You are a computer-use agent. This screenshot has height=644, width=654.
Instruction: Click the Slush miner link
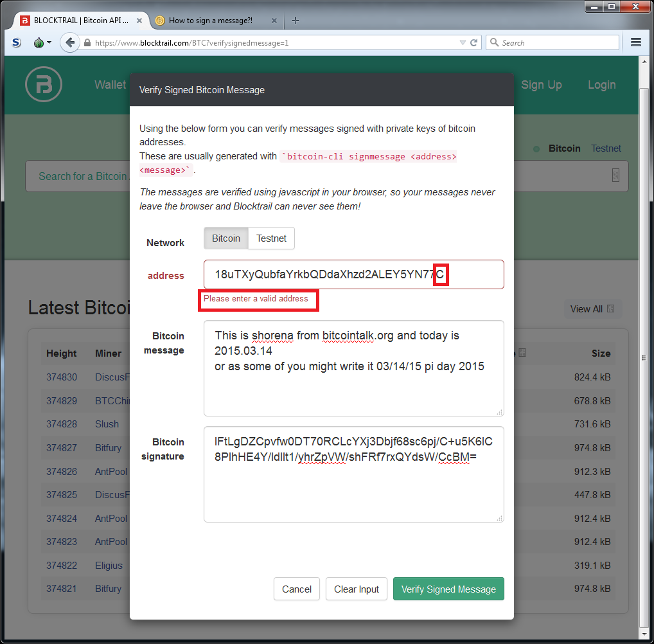(107, 424)
